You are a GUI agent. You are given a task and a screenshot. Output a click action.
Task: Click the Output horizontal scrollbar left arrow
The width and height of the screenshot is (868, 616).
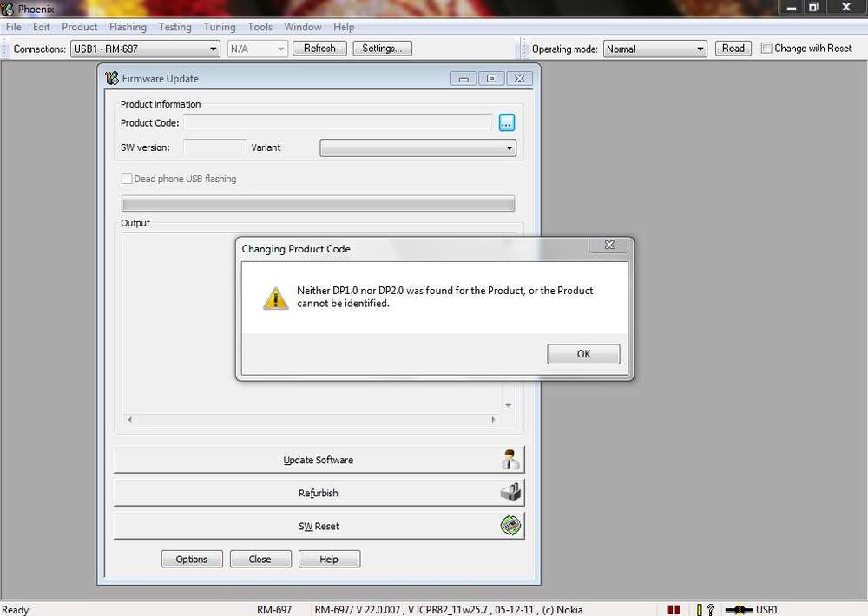coord(129,420)
